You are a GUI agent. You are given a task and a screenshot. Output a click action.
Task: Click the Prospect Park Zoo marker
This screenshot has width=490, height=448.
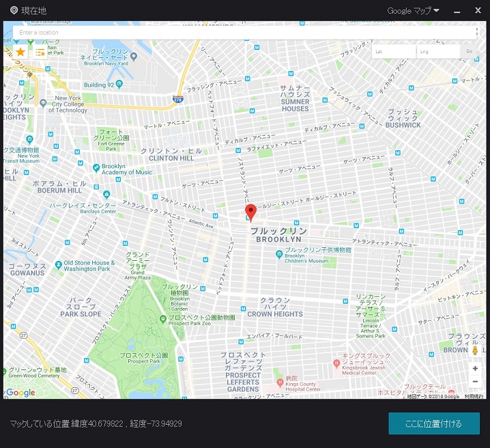coord(162,318)
